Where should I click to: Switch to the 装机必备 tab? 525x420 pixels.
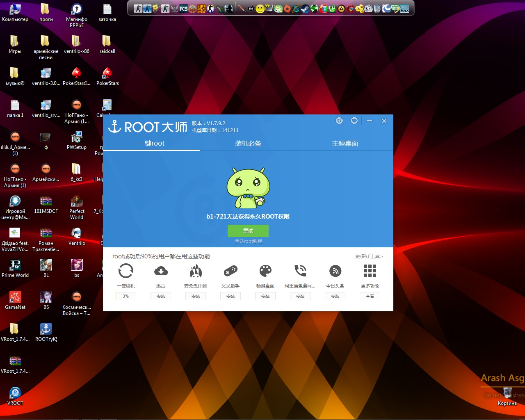pyautogui.click(x=248, y=144)
